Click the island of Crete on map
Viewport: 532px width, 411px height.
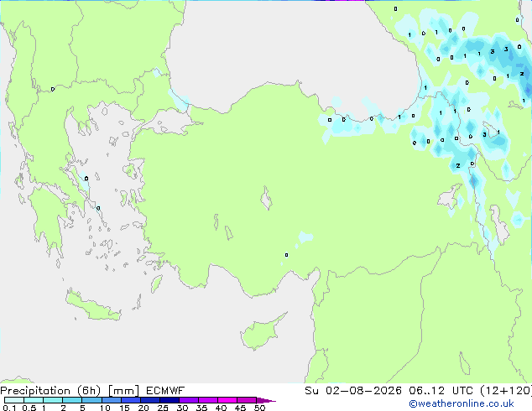[93, 308]
